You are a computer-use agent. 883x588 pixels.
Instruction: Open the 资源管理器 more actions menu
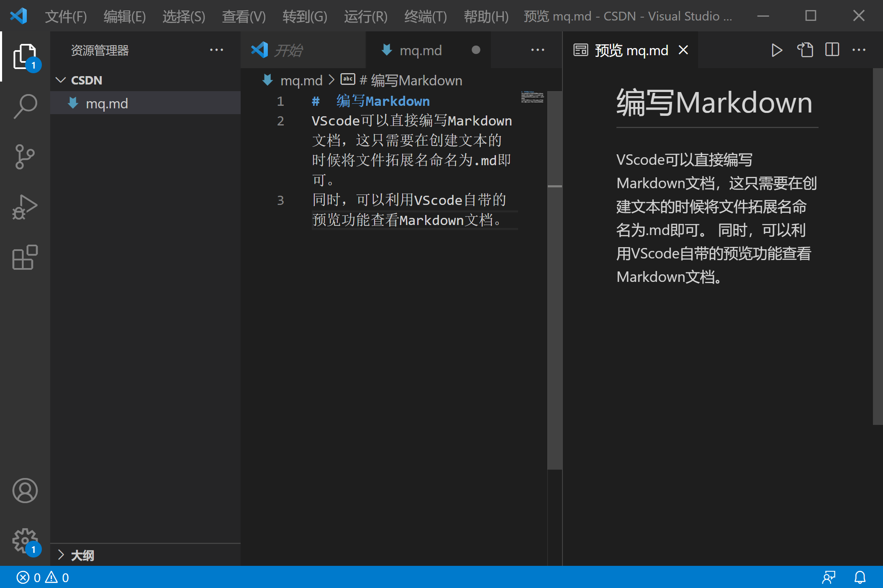coord(216,50)
